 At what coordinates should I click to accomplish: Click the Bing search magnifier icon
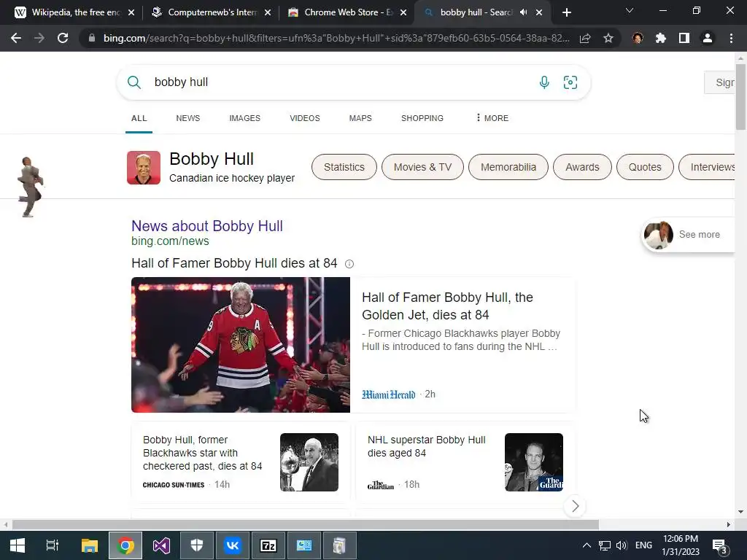click(x=134, y=82)
